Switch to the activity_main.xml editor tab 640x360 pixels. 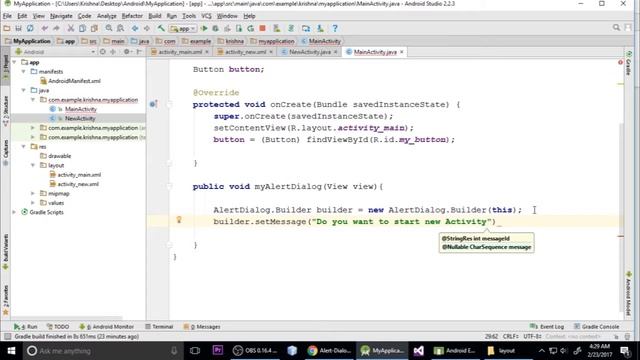[180, 52]
